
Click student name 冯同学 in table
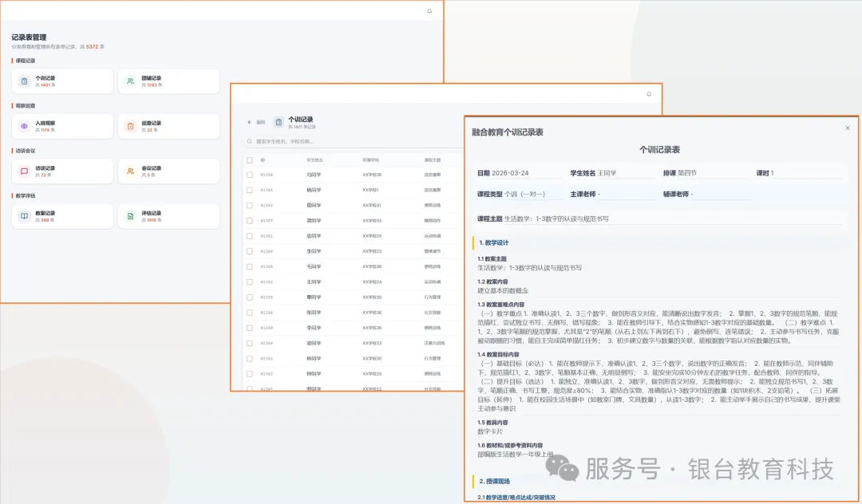pos(314,175)
